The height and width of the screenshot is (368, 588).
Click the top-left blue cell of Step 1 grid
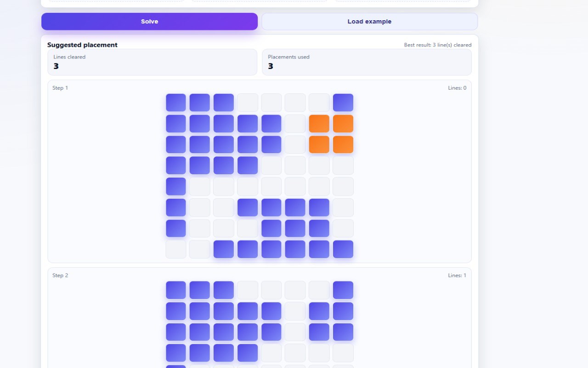(x=176, y=103)
